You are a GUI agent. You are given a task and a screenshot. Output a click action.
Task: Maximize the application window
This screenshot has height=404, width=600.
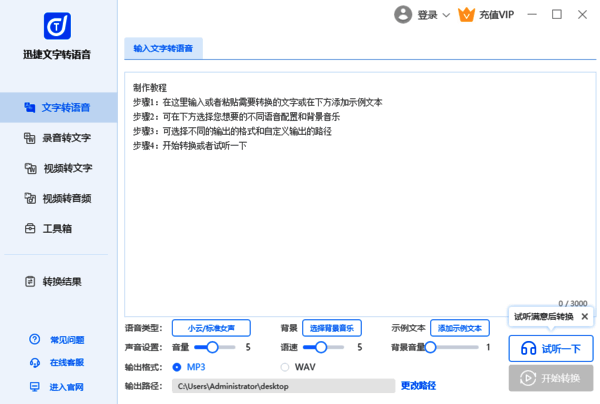tap(557, 15)
